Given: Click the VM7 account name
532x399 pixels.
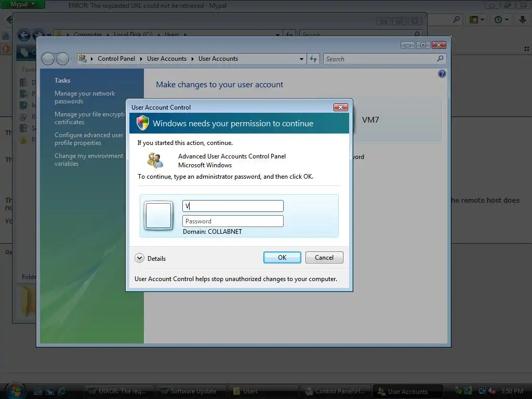Looking at the screenshot, I should coord(370,120).
